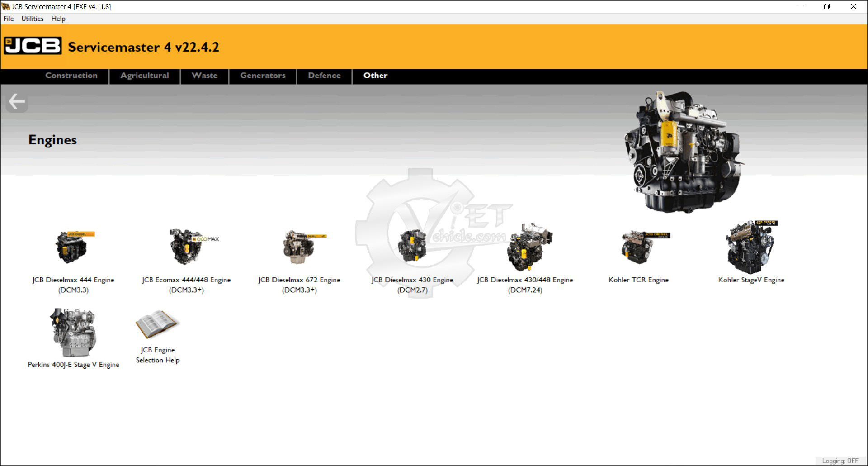Screen dimensions: 868x466
Task: Click the Logging: OFF status indicator
Action: tap(840, 461)
